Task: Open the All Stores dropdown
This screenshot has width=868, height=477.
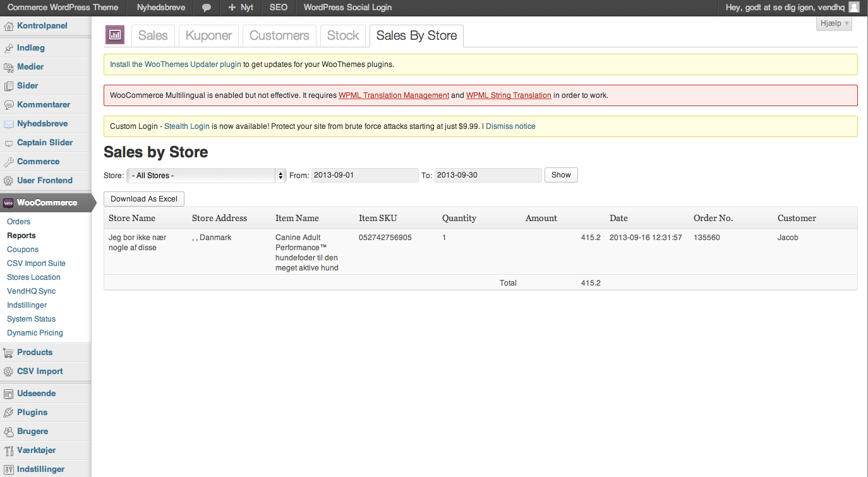Action: coord(207,176)
